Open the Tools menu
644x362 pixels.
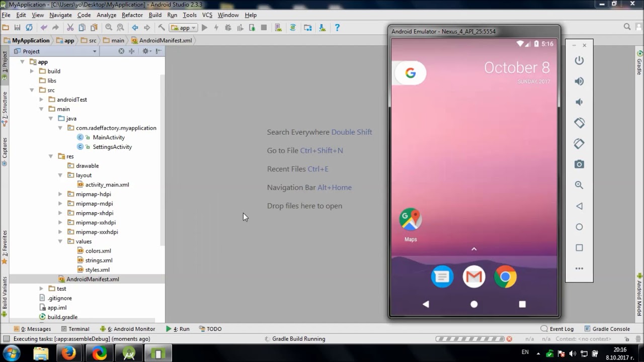(190, 15)
